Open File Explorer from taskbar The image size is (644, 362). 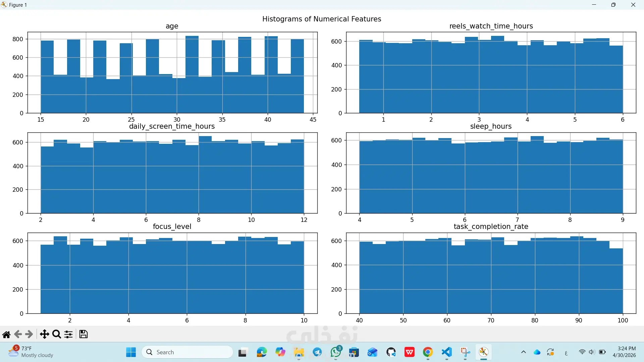click(x=299, y=352)
